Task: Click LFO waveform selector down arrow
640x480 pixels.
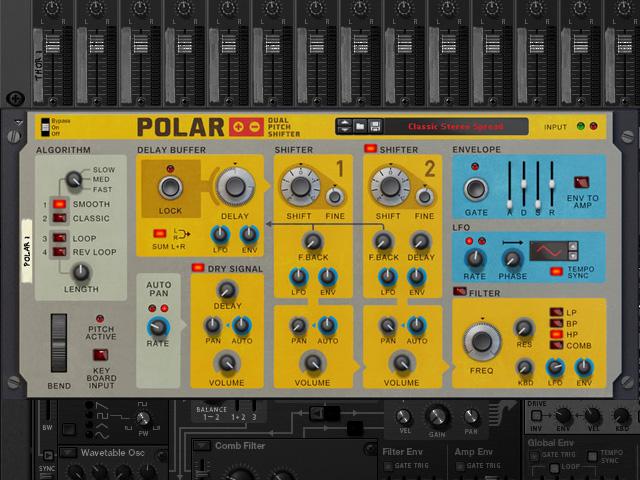Action: click(573, 256)
